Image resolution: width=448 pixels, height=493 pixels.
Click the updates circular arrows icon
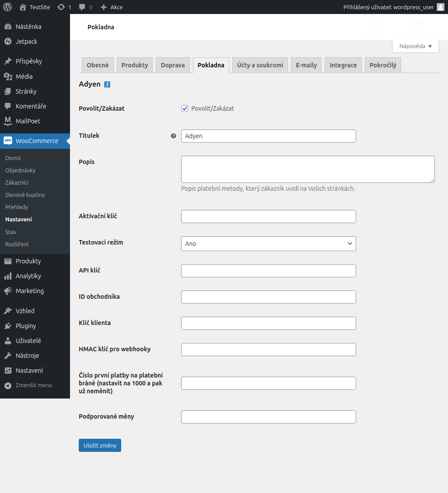point(61,7)
